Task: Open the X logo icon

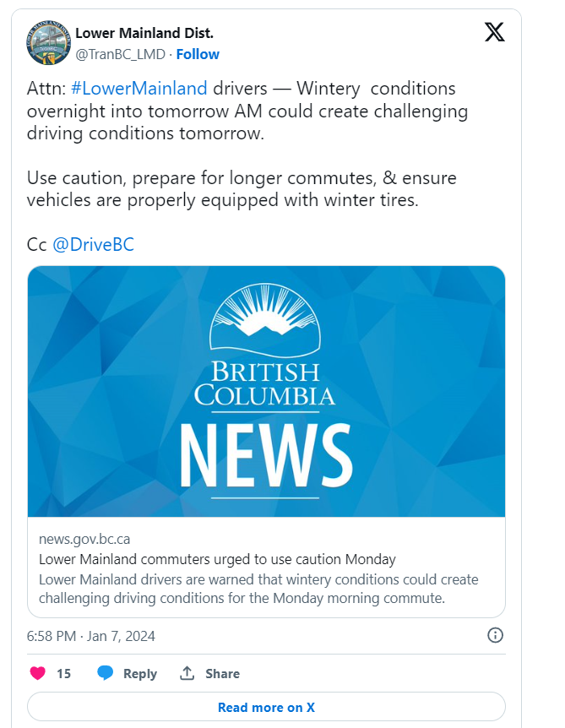Action: pos(494,32)
